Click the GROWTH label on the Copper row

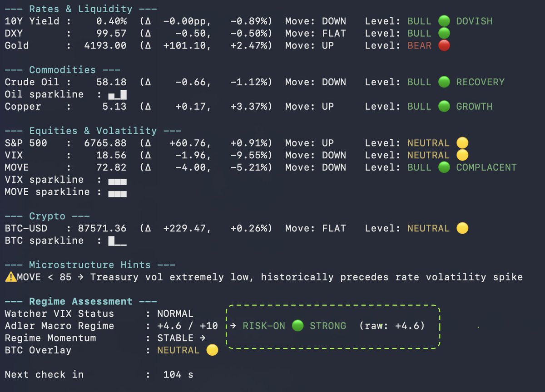[x=474, y=107]
